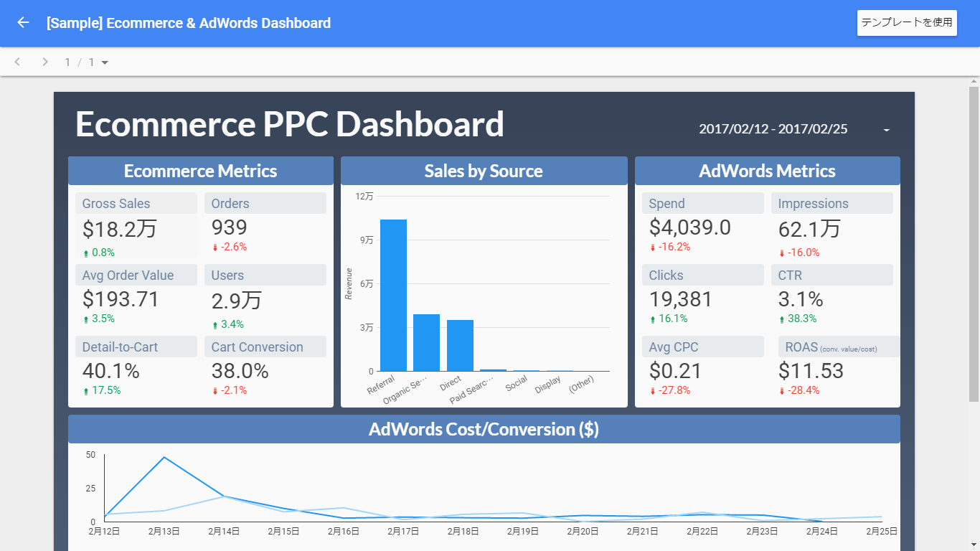Click the Detail-to-Cart value 40.1%

(x=110, y=371)
